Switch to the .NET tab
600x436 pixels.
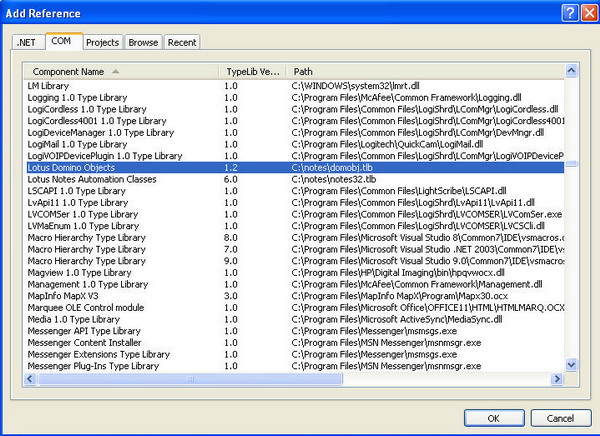[27, 42]
